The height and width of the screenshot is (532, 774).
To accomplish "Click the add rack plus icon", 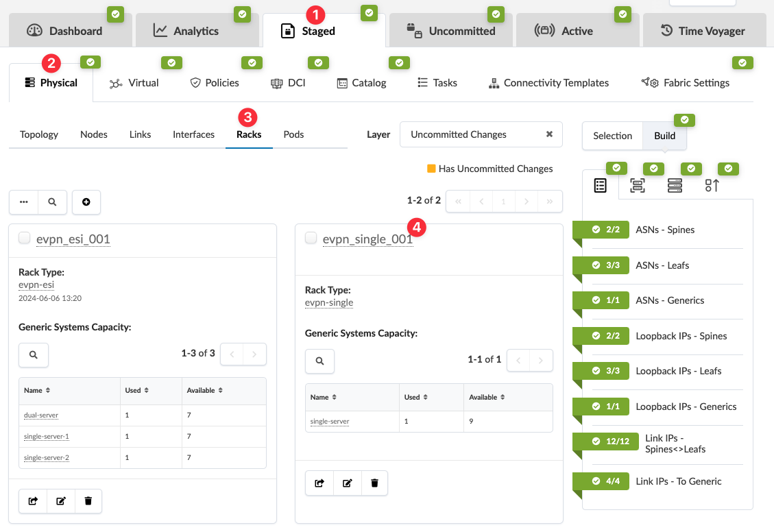I will [86, 202].
